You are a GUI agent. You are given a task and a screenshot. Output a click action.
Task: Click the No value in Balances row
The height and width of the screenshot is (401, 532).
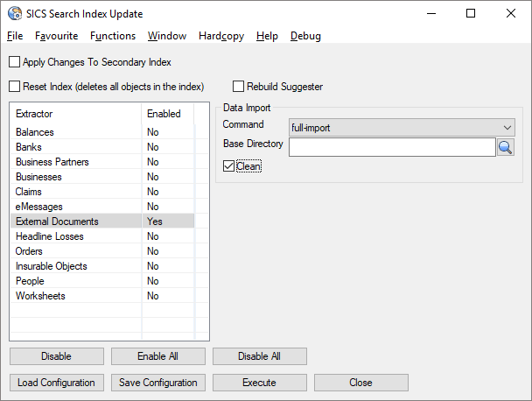point(152,132)
